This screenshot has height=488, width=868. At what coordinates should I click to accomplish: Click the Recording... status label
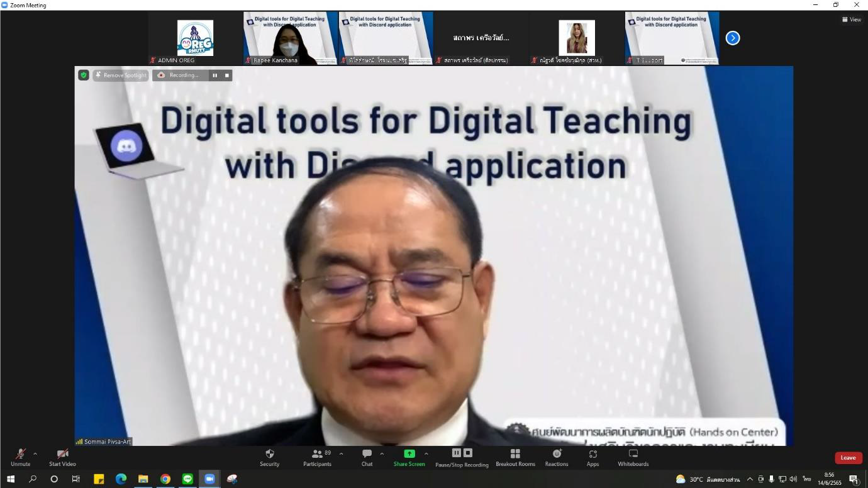pos(179,75)
